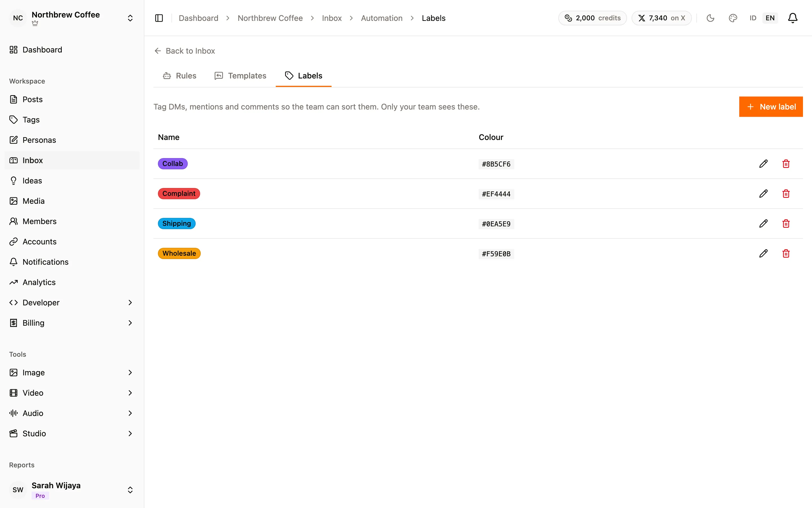The height and width of the screenshot is (508, 812).
Task: Select the Labels tab
Action: (x=303, y=76)
